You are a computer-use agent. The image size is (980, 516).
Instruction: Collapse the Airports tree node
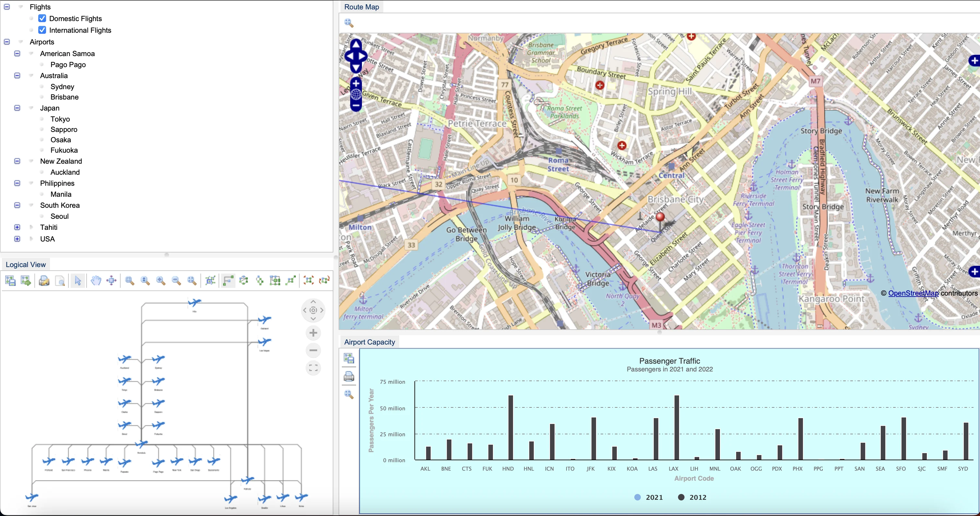click(7, 42)
